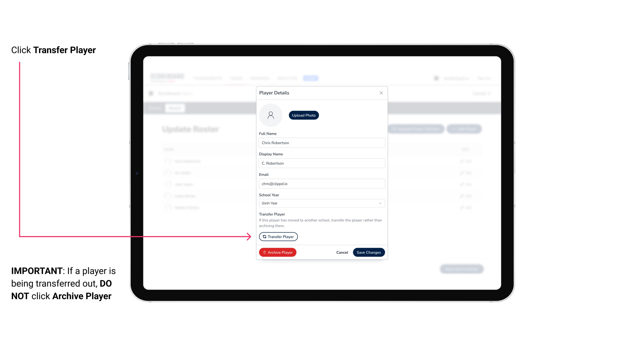
Task: Click the Upload Photo button icon
Action: tap(304, 115)
